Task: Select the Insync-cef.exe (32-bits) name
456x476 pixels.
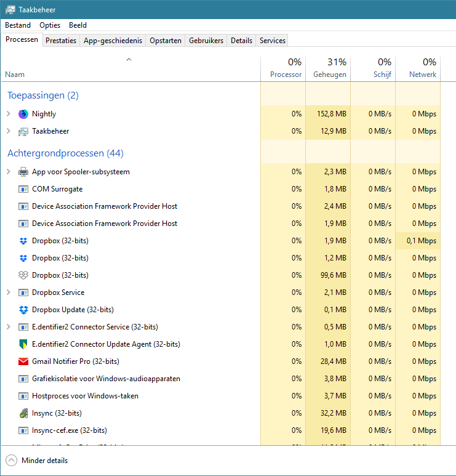Action: click(70, 430)
